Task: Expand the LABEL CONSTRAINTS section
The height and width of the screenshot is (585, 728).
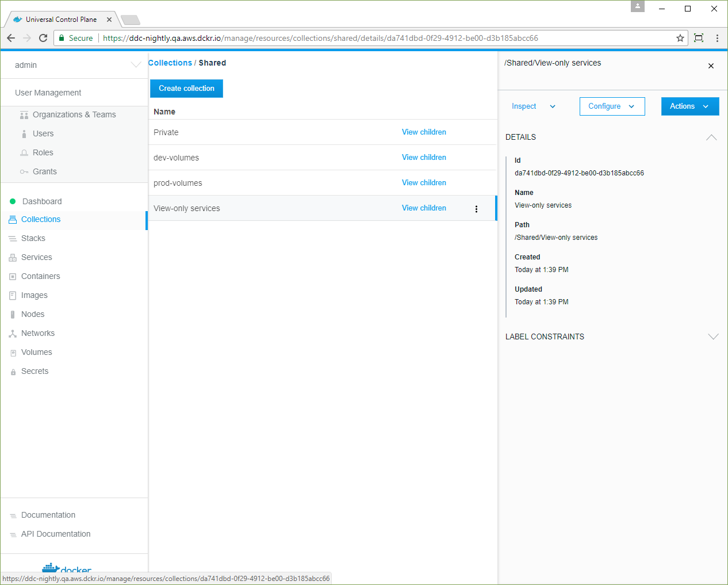Action: [x=713, y=337]
